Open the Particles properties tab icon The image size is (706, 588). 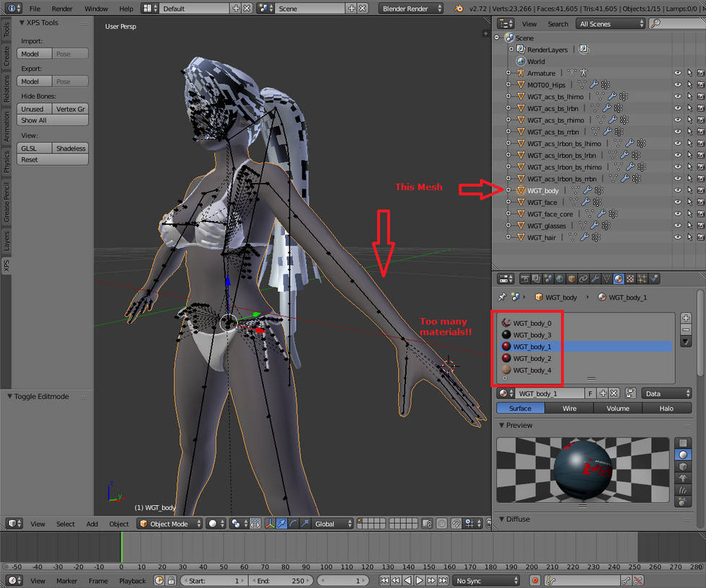tap(642, 279)
